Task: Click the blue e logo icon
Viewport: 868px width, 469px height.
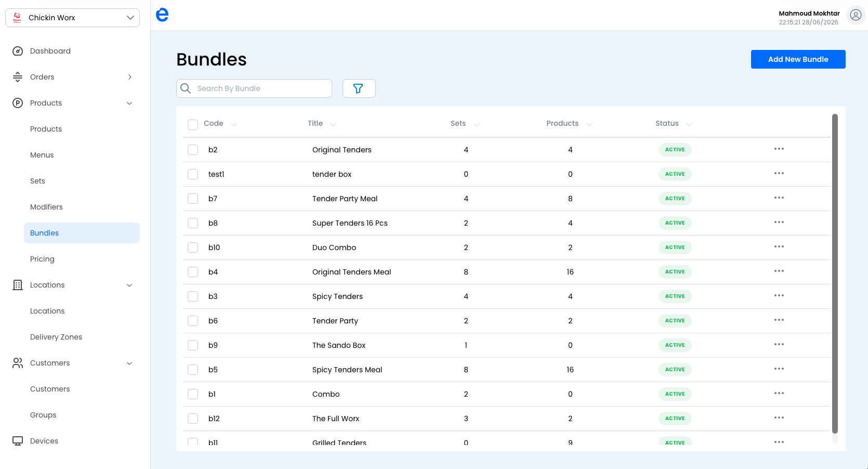Action: pyautogui.click(x=162, y=15)
